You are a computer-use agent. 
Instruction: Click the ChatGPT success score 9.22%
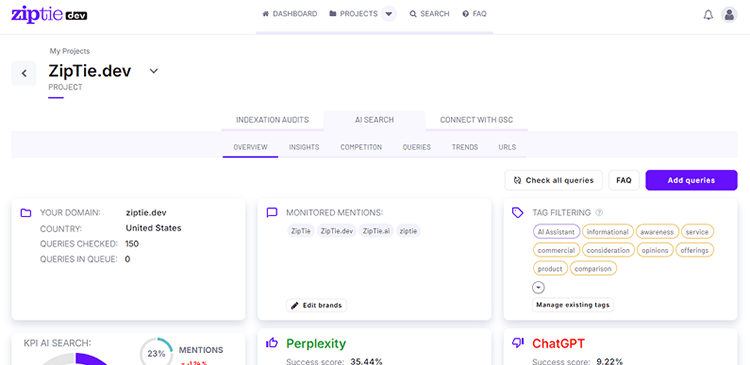pos(609,361)
